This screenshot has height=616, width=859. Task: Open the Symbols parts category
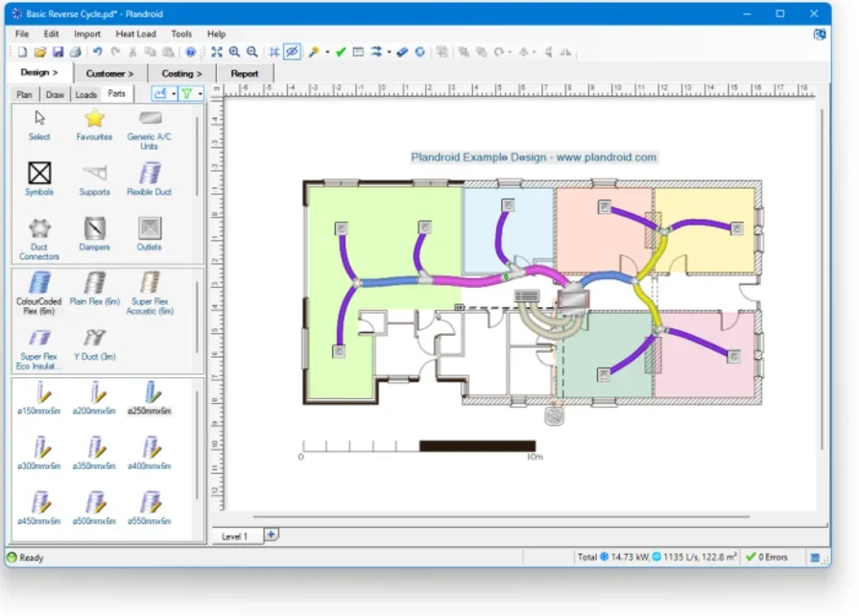39,178
